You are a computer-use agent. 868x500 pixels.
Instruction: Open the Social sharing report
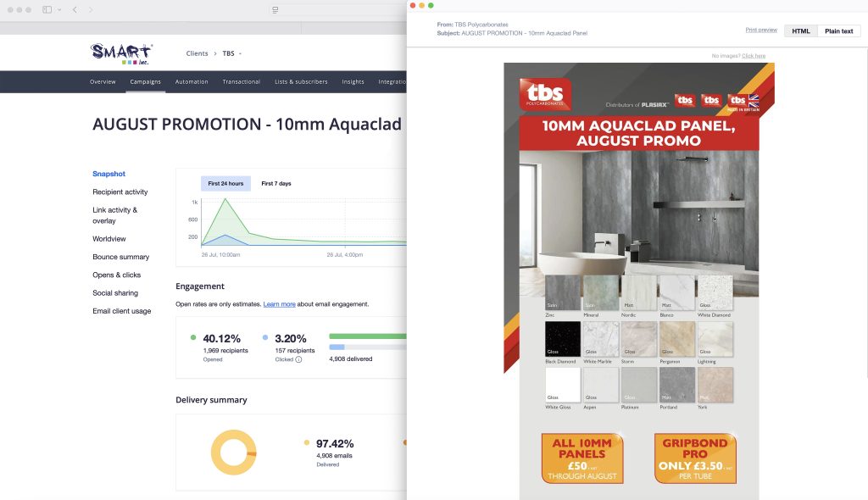115,293
